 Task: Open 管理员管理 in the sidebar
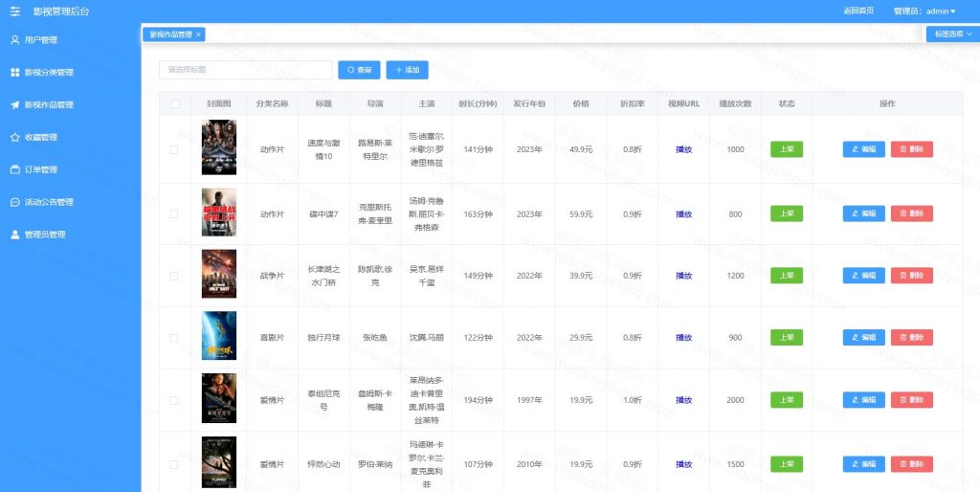[71, 235]
